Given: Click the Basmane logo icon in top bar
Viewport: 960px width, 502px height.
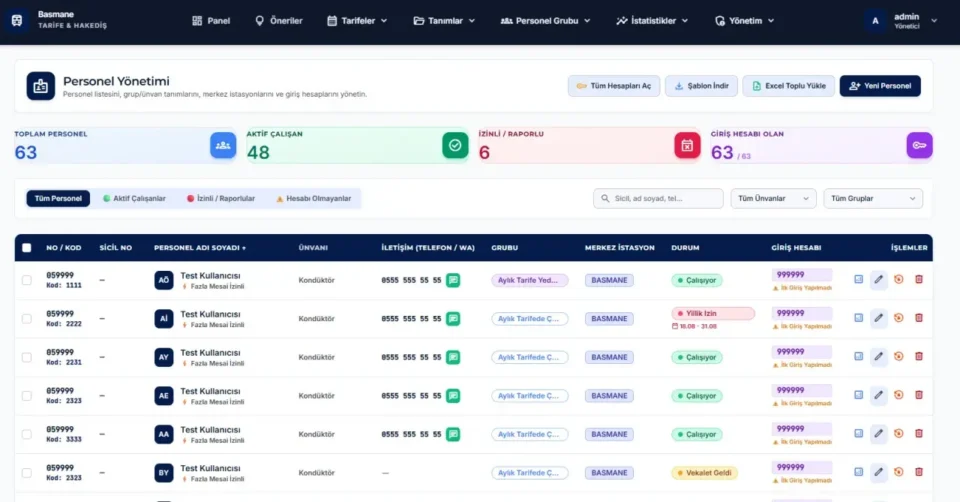Looking at the screenshot, I should (17, 20).
